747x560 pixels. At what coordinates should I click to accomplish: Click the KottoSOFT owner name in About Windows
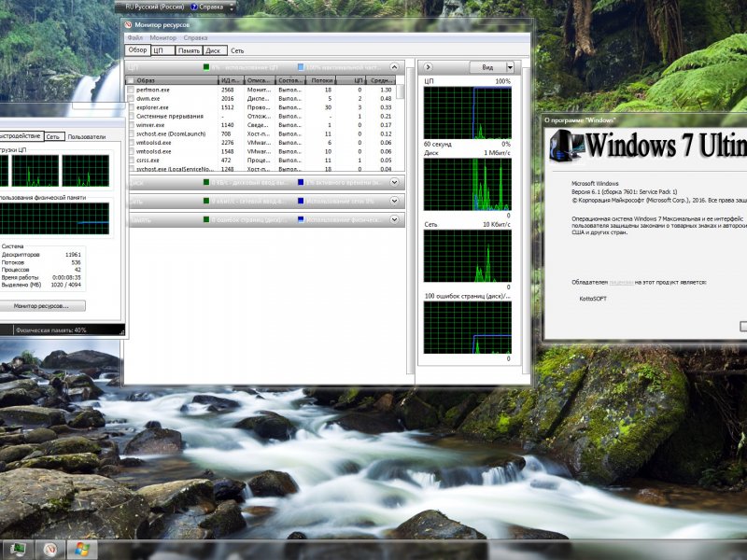point(593,299)
